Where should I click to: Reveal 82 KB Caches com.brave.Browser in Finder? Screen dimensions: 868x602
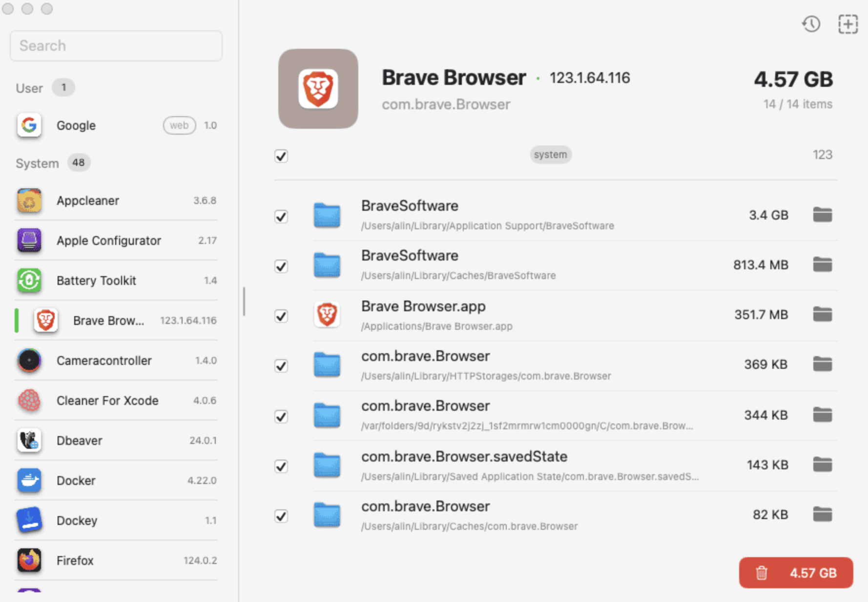[x=823, y=514]
